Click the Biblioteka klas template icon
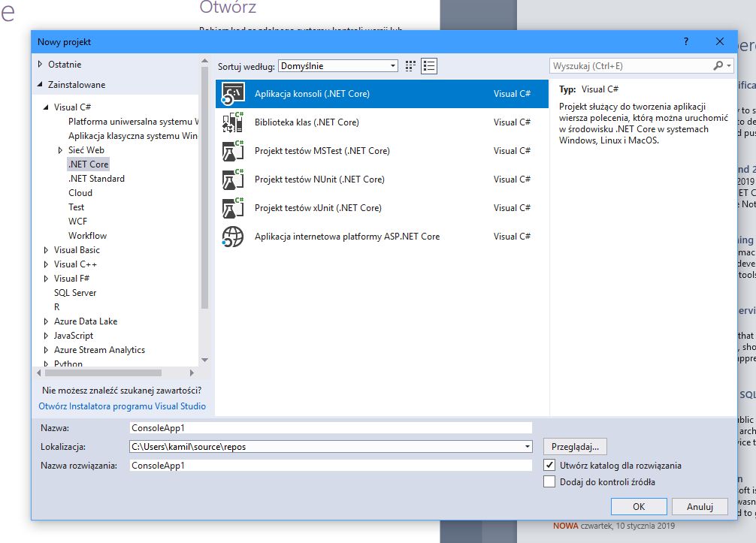This screenshot has height=543, width=756. [x=233, y=122]
